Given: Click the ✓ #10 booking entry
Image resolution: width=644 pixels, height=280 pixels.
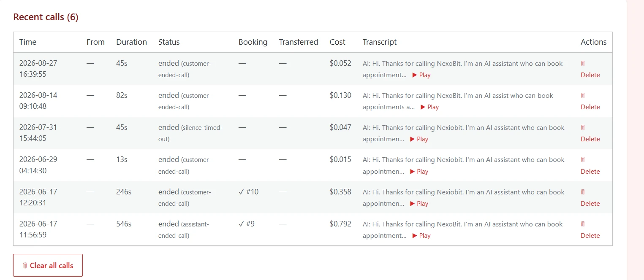Looking at the screenshot, I should tap(249, 192).
